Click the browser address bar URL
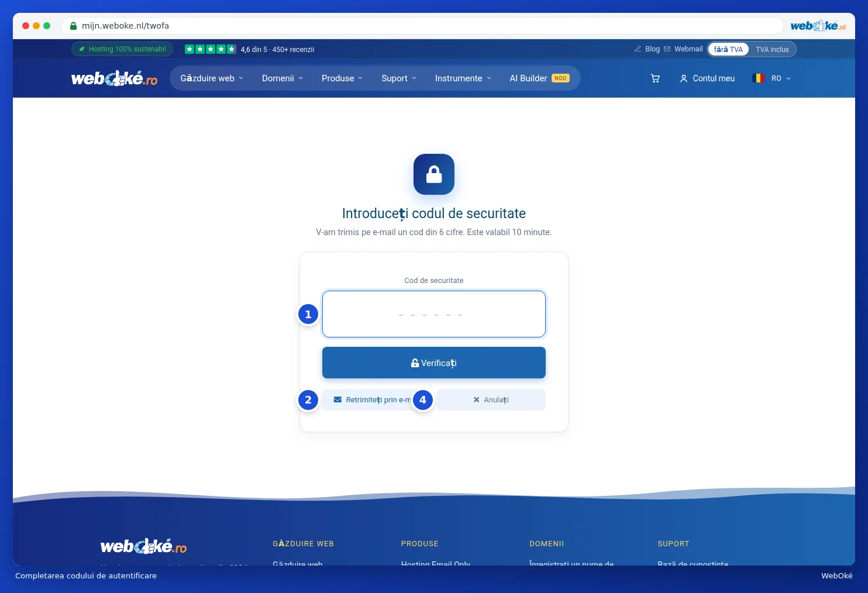The width and height of the screenshot is (868, 593). [x=125, y=26]
